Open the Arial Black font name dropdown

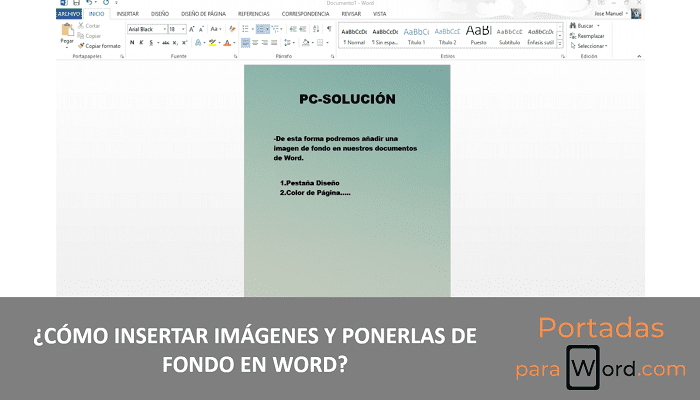pyautogui.click(x=164, y=29)
